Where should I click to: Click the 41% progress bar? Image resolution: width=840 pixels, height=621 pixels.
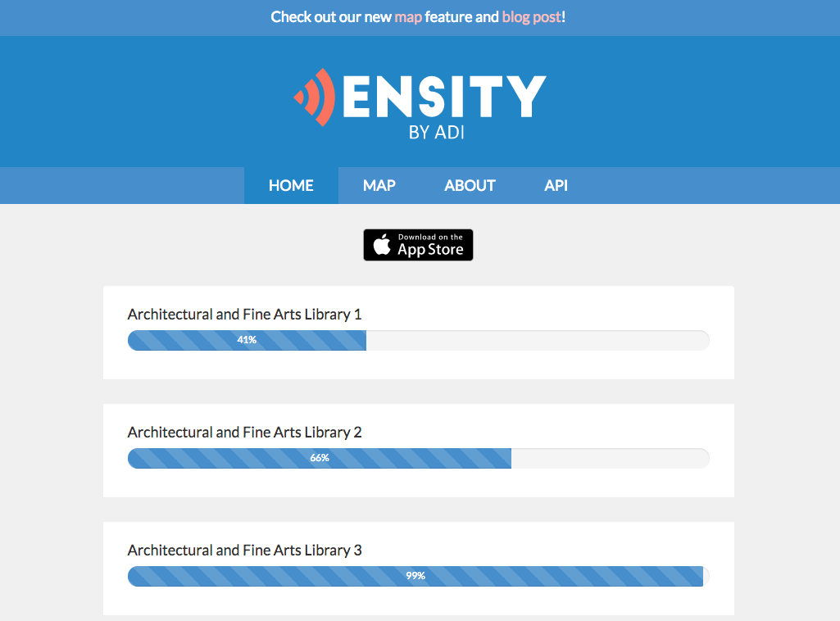coord(419,341)
